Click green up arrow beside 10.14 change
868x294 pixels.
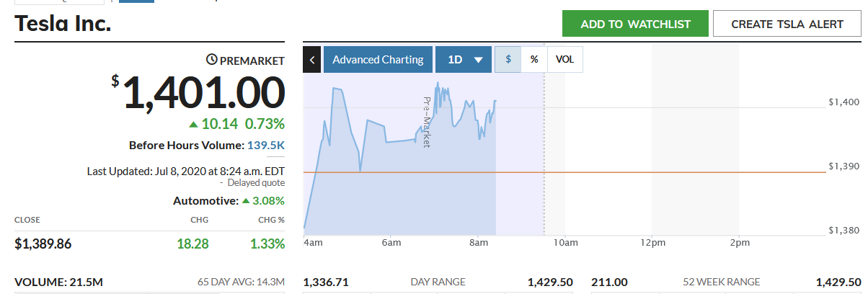click(x=193, y=124)
